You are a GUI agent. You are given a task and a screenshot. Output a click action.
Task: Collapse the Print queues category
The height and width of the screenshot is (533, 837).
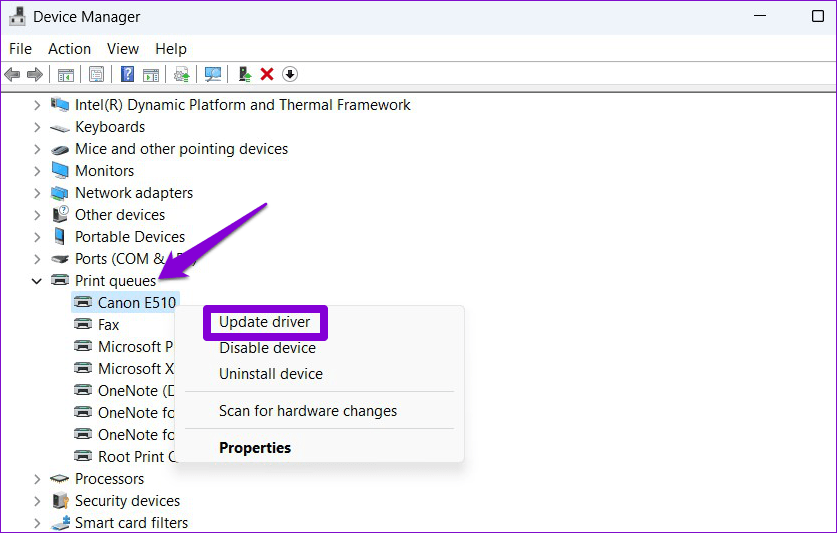pyautogui.click(x=37, y=281)
